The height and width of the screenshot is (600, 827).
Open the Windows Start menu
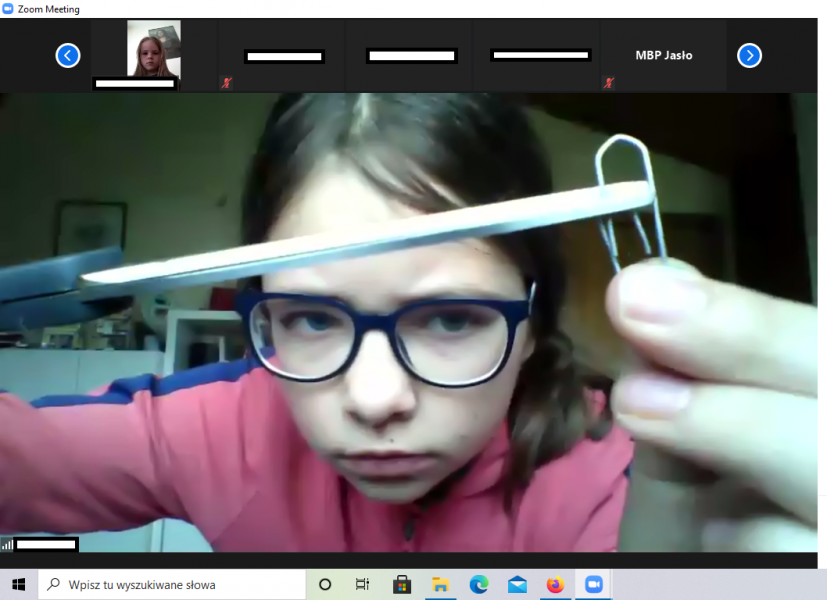[18, 584]
